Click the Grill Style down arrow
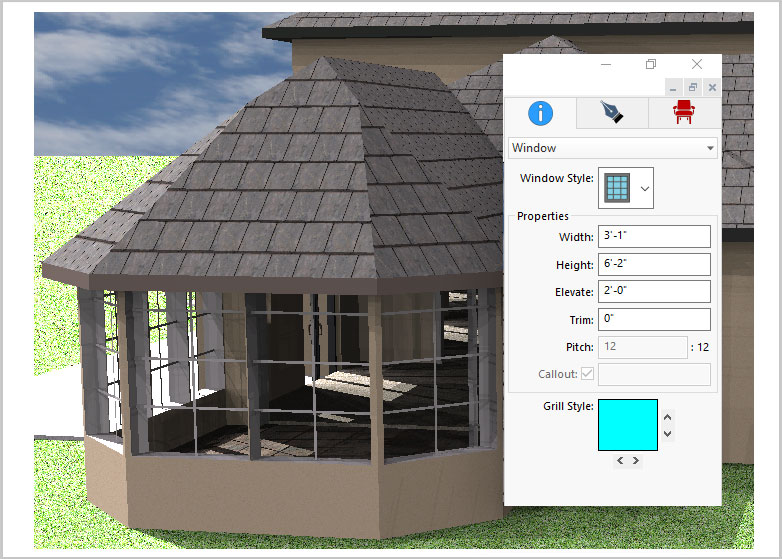This screenshot has width=782, height=559. coord(668,433)
